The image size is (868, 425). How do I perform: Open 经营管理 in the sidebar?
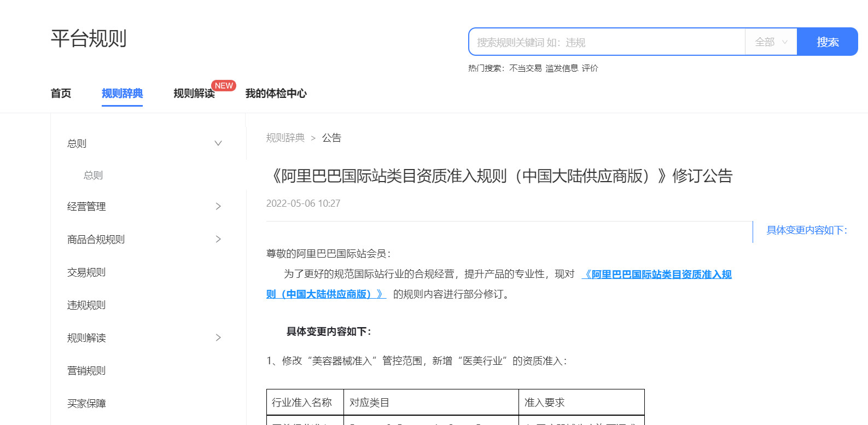(x=86, y=206)
